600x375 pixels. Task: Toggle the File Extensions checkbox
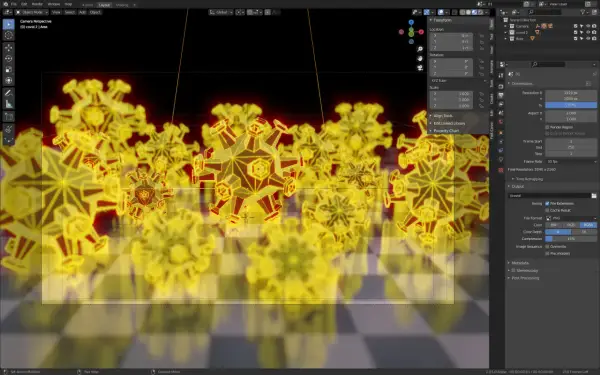(x=547, y=204)
